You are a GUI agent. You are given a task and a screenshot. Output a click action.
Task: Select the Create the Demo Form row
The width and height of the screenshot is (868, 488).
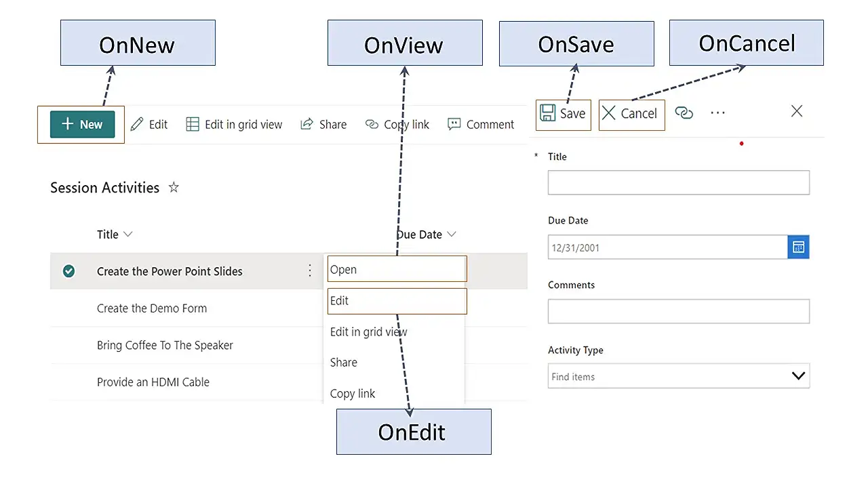(152, 308)
